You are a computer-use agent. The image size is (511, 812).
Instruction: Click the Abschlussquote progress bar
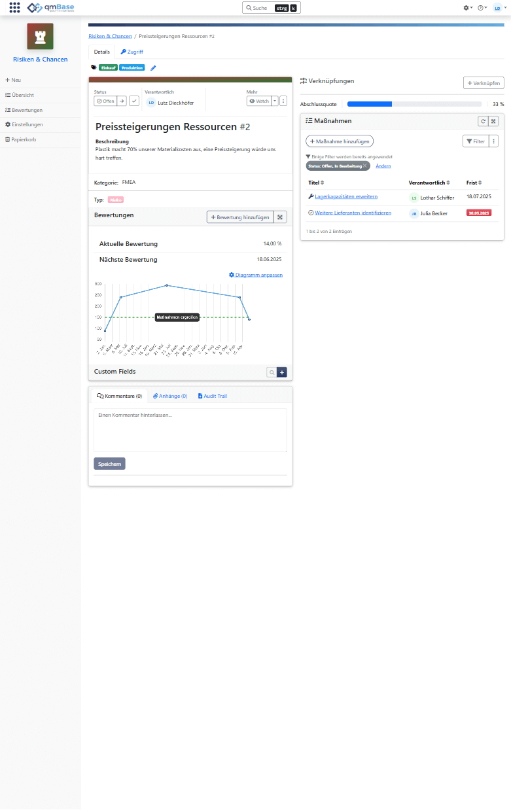(414, 104)
